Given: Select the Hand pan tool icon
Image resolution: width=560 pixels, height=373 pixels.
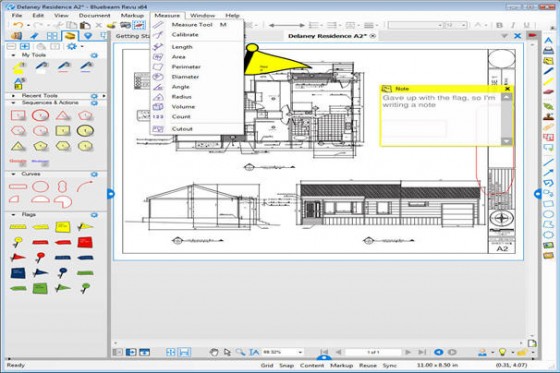Looking at the screenshot, I should [214, 352].
